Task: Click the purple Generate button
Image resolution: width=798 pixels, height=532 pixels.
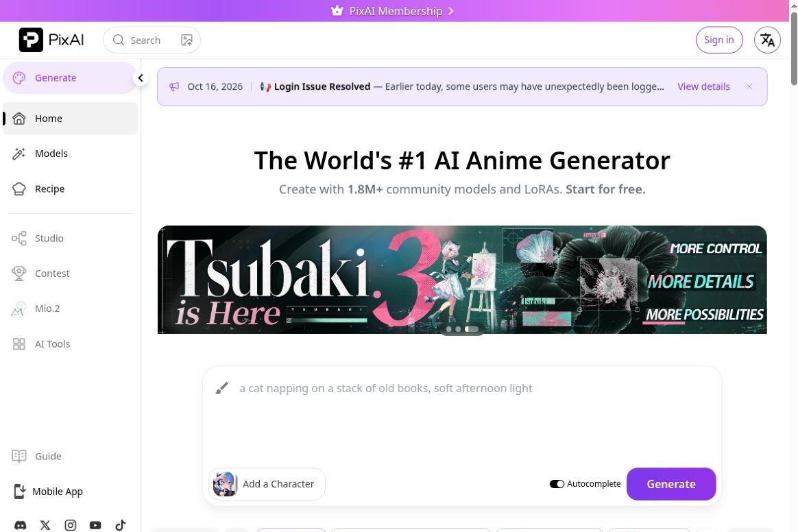Action: pyautogui.click(x=671, y=483)
